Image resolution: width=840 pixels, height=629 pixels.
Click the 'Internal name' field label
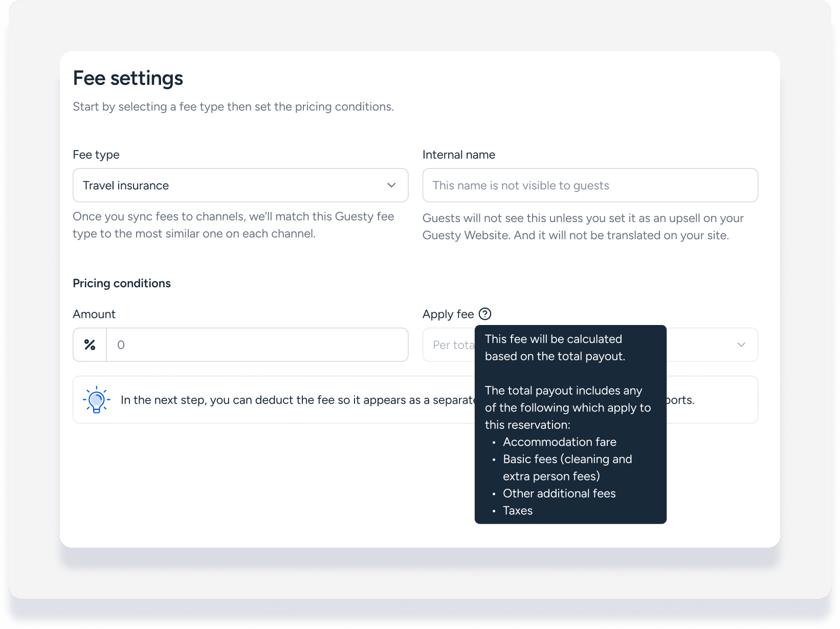tap(459, 155)
